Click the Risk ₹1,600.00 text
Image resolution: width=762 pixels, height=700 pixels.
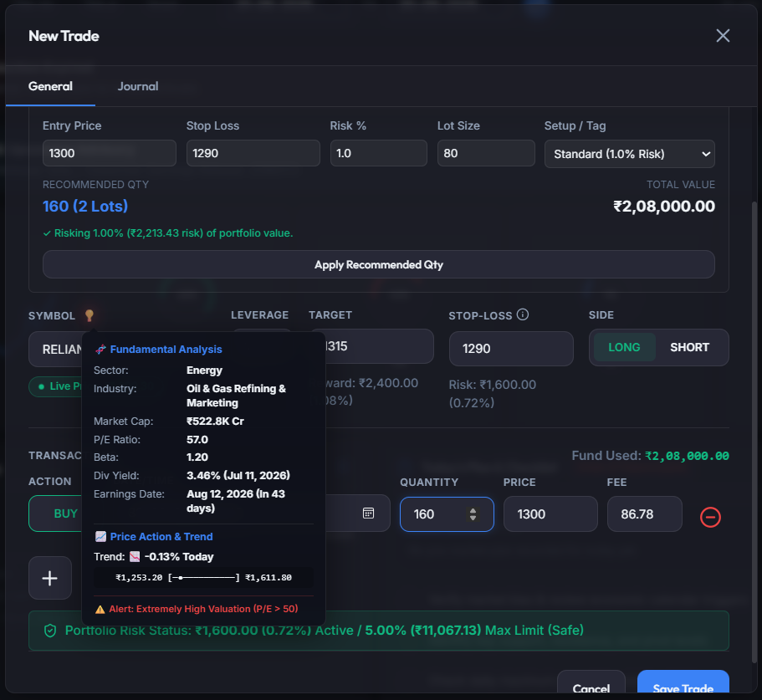(x=493, y=393)
